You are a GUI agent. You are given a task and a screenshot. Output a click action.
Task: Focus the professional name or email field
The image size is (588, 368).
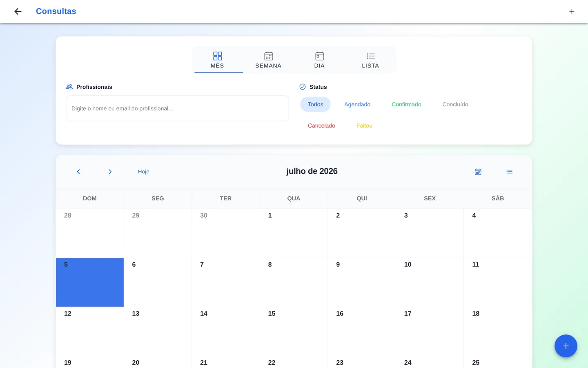[x=177, y=108]
